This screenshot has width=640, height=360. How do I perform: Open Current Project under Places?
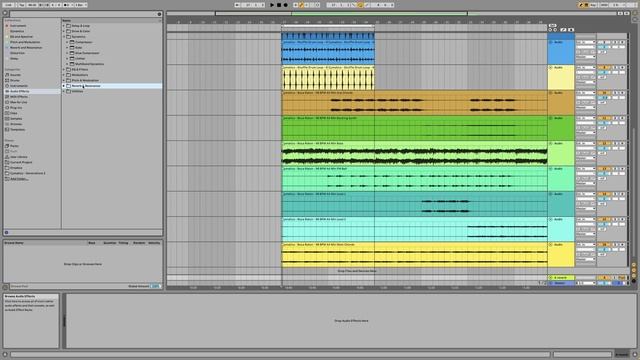click(21, 162)
